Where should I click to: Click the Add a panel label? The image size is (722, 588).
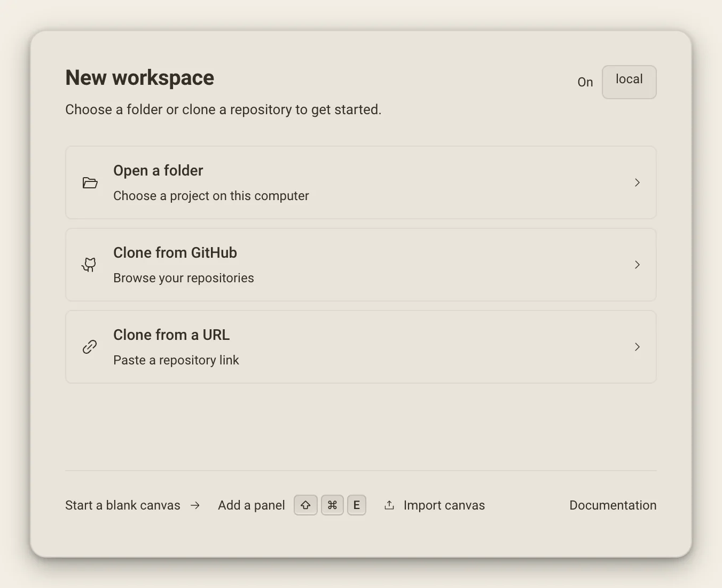(252, 505)
